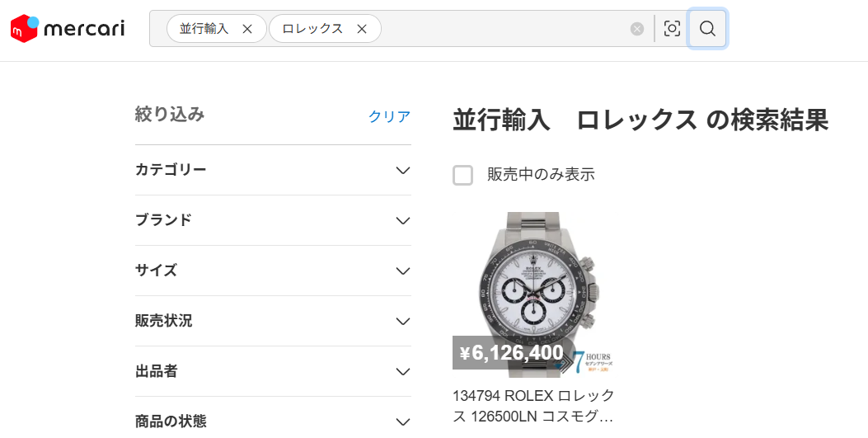Focus the search input field
This screenshot has height=438, width=868.
pos(503,29)
